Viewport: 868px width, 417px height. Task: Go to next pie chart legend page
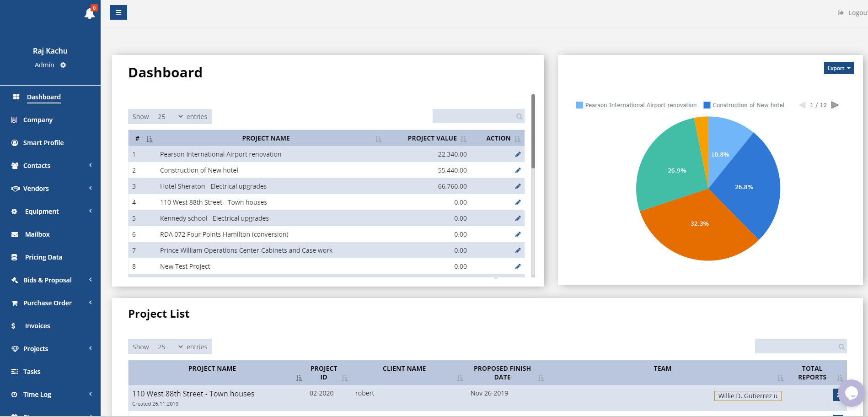pyautogui.click(x=835, y=105)
